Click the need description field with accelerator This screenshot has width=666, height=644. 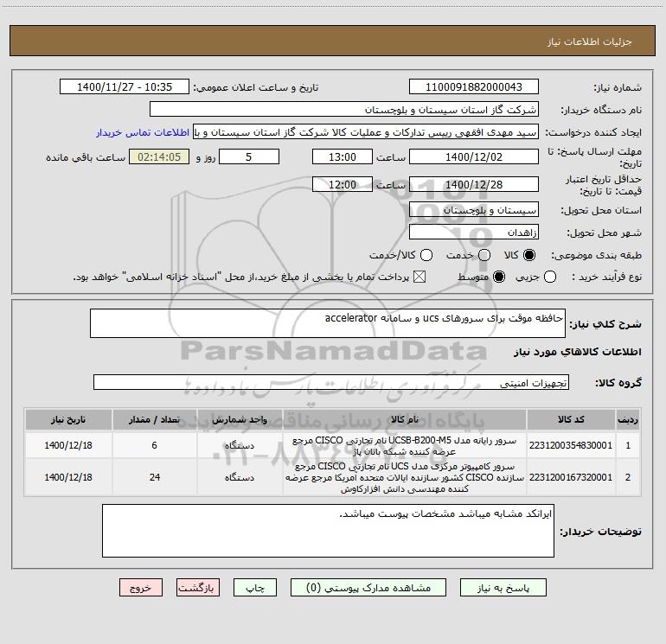tap(328, 323)
